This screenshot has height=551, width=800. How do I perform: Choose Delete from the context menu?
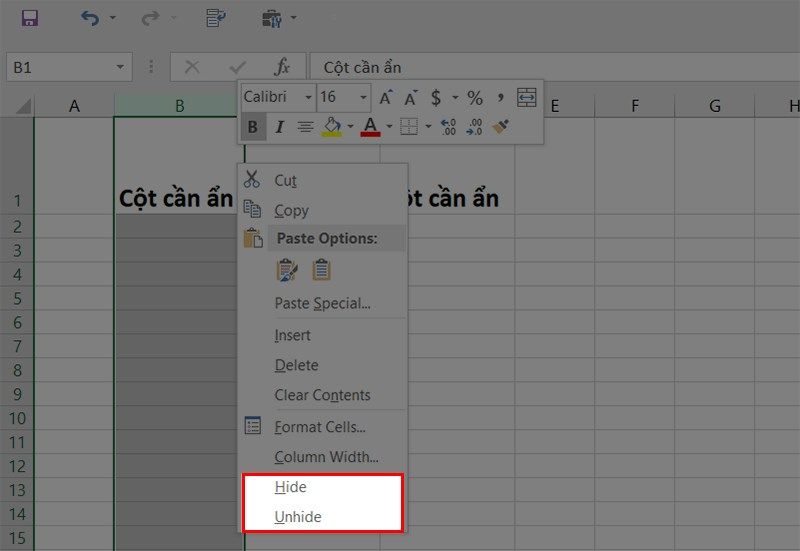tap(323, 365)
